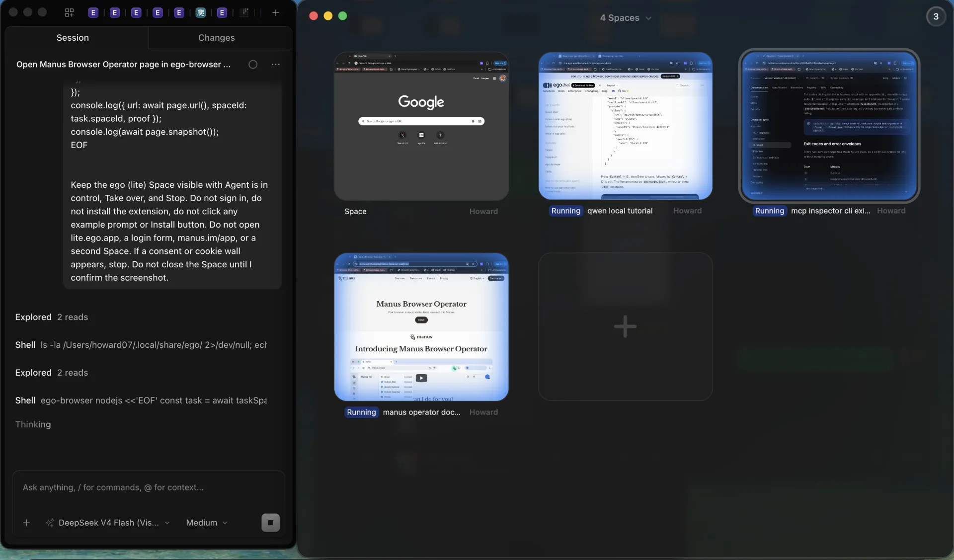Focus the 'Ask anything' prompt input
The height and width of the screenshot is (560, 954).
point(149,487)
